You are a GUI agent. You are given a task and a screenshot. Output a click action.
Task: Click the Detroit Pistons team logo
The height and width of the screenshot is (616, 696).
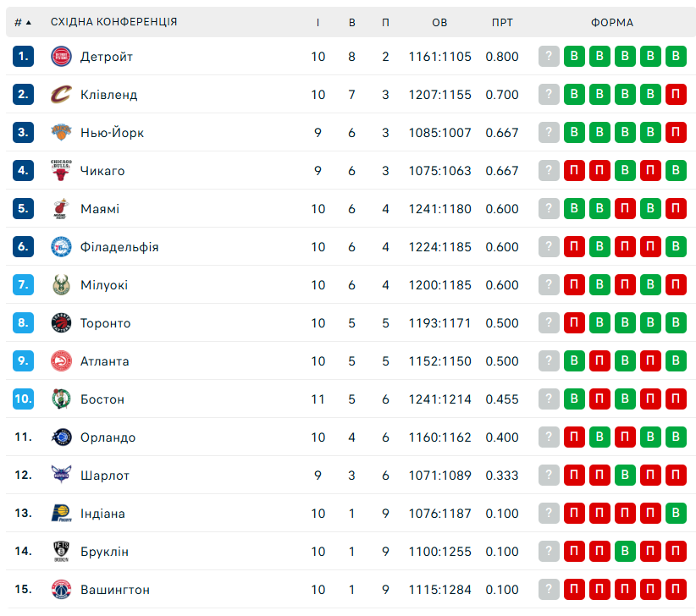click(61, 57)
